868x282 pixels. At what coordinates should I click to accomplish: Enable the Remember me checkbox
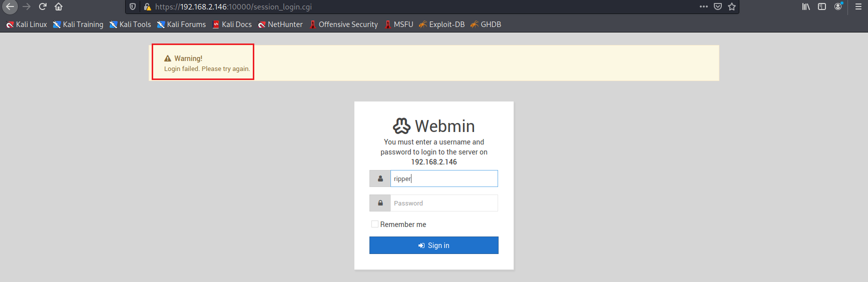click(x=374, y=224)
